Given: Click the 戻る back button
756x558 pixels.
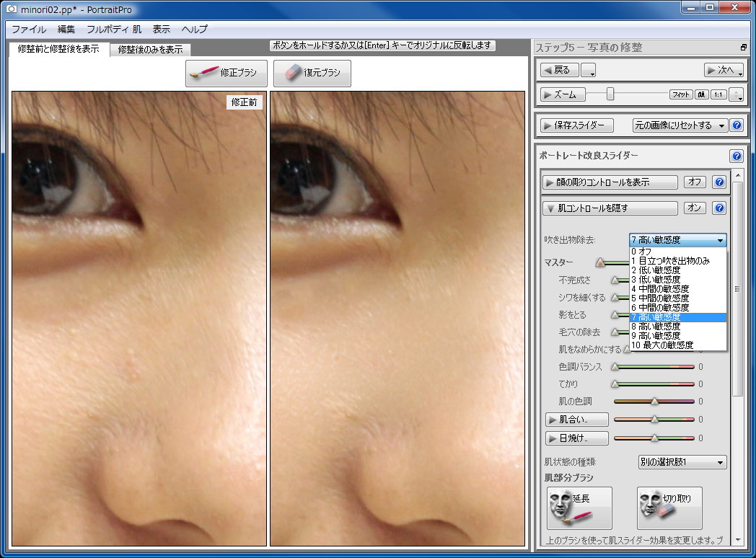Looking at the screenshot, I should point(559,71).
